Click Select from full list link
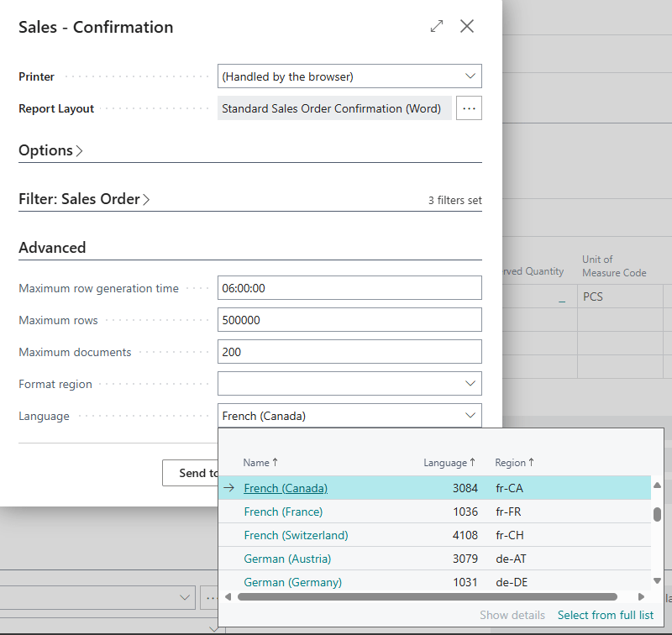The height and width of the screenshot is (635, 672). click(x=605, y=615)
